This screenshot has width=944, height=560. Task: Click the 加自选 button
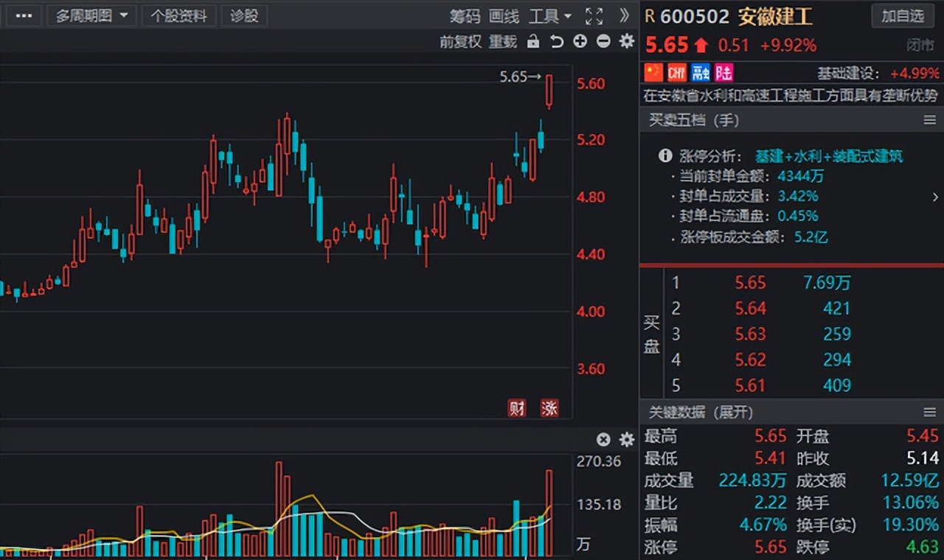pos(903,15)
